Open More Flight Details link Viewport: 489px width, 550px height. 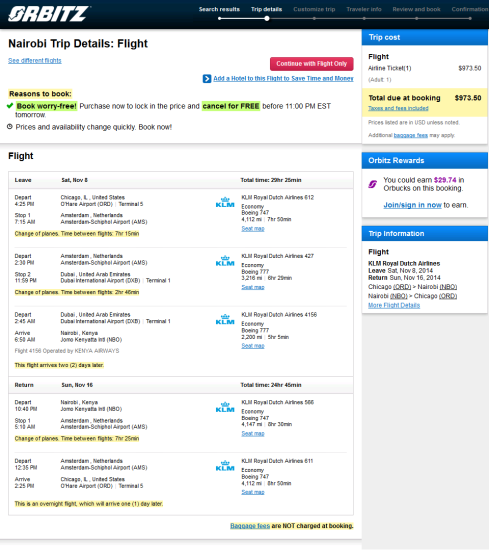(x=394, y=306)
